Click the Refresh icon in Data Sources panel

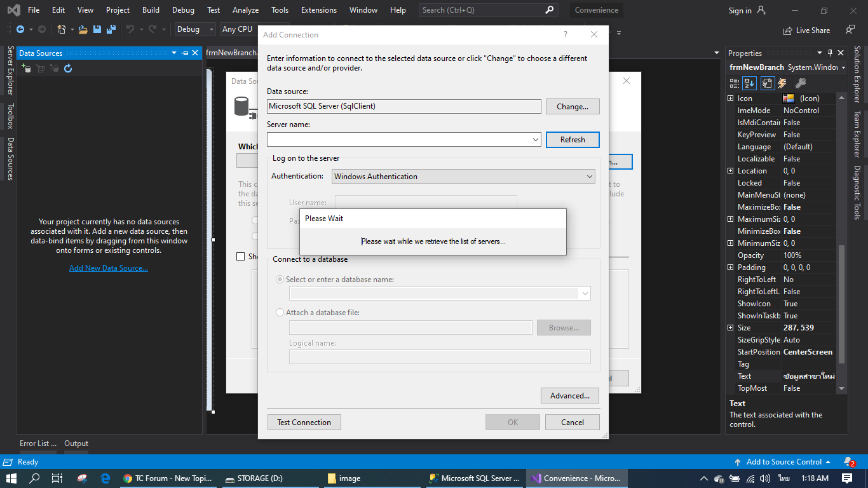(68, 68)
